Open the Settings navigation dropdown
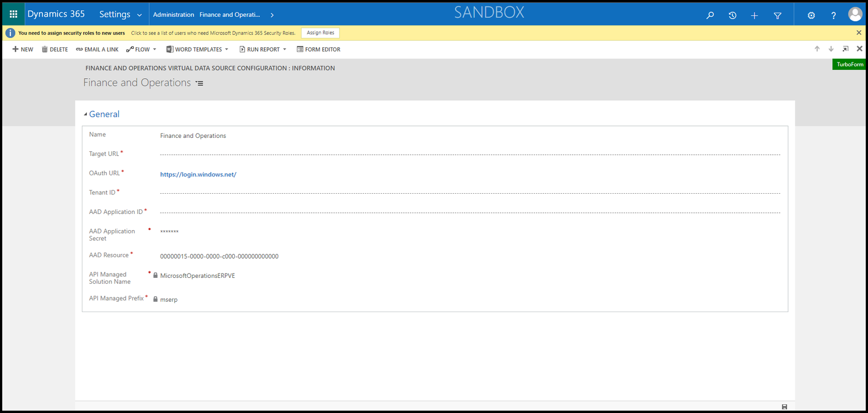The width and height of the screenshot is (868, 413). click(120, 15)
